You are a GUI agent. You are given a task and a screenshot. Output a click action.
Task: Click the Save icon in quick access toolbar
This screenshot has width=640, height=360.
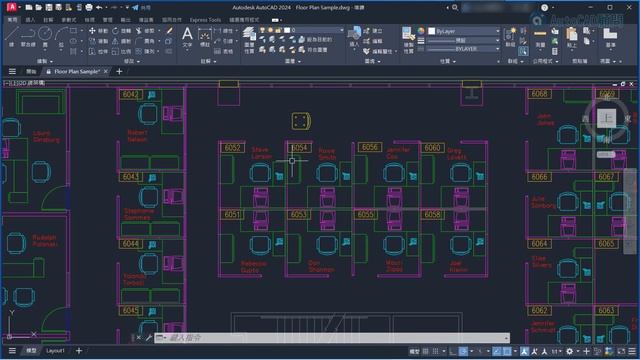tap(49, 7)
